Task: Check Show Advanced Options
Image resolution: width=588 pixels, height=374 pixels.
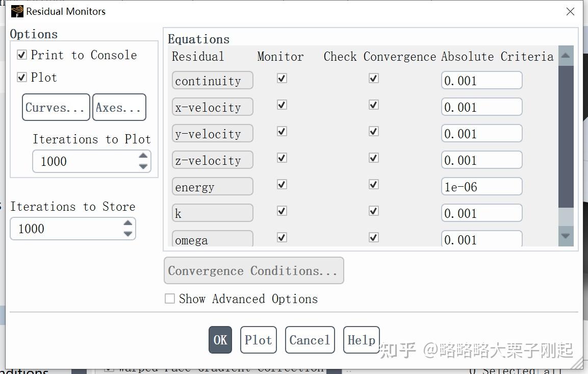Action: (x=170, y=299)
